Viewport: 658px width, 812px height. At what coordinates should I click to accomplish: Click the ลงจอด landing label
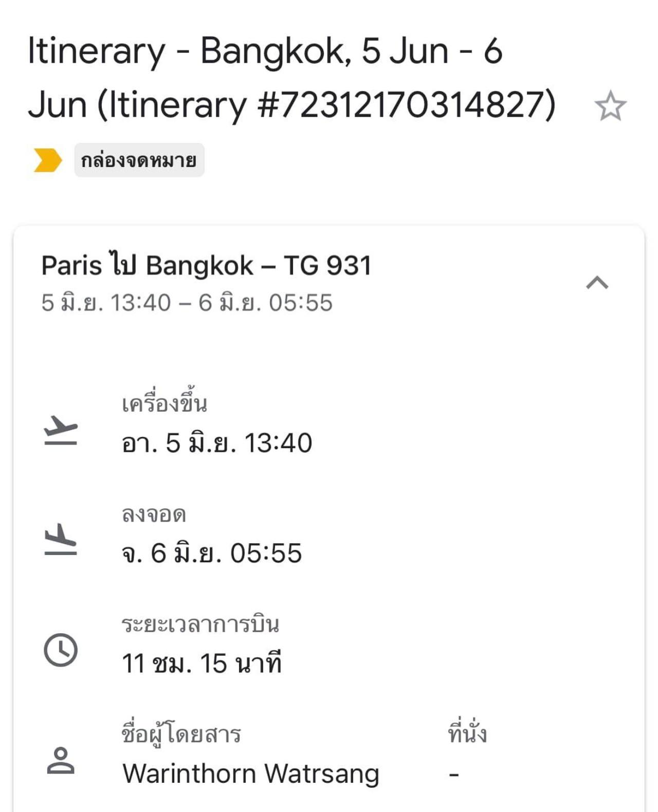(154, 514)
